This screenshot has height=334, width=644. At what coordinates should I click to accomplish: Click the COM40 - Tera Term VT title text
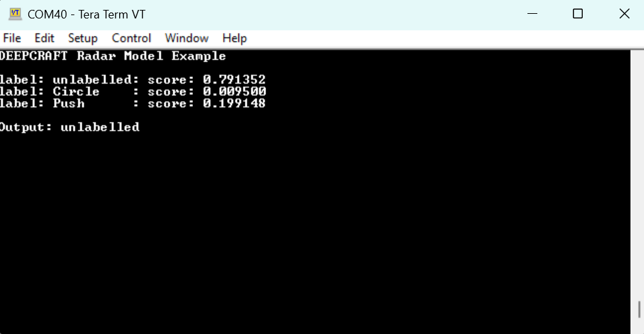pyautogui.click(x=86, y=14)
